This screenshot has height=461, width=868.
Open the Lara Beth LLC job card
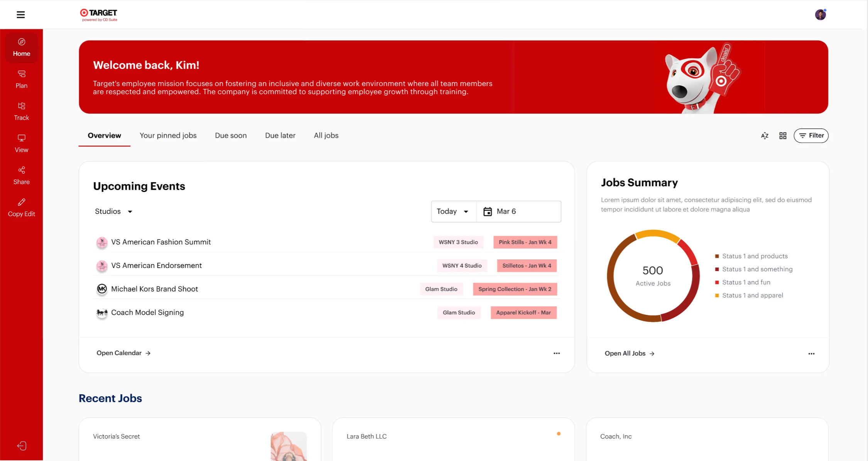[453, 439]
